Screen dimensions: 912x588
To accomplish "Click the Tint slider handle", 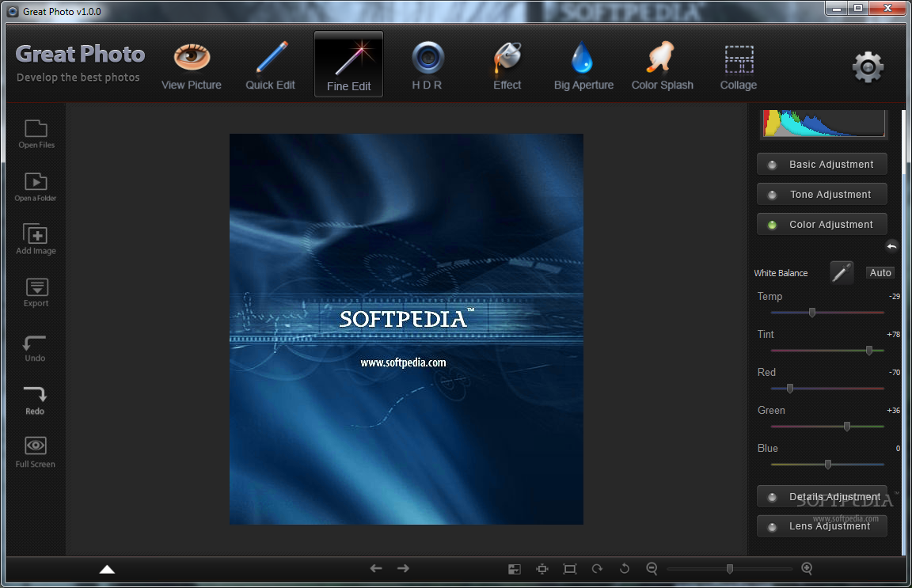I will point(869,350).
